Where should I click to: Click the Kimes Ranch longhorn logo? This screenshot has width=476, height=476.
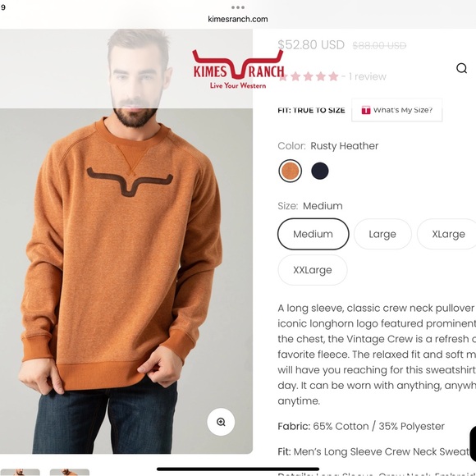pyautogui.click(x=238, y=70)
